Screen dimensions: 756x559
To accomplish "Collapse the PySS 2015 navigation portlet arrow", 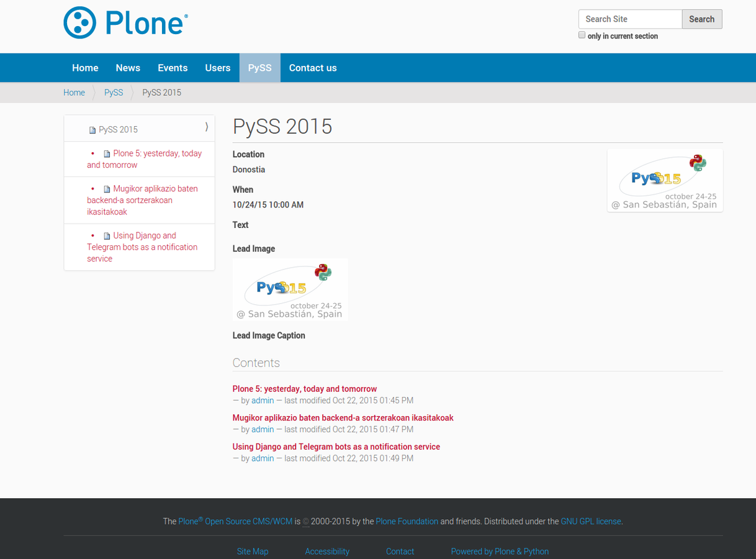I will tap(206, 127).
